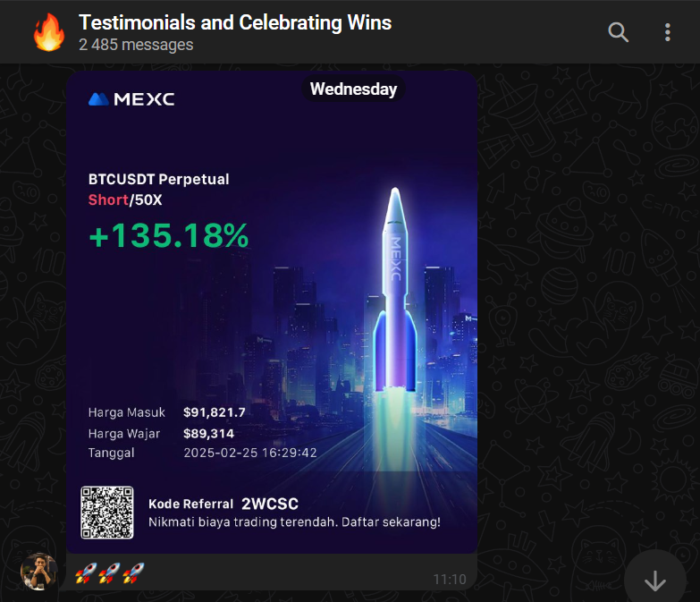
Task: Click the QR code in image
Action: click(x=107, y=513)
